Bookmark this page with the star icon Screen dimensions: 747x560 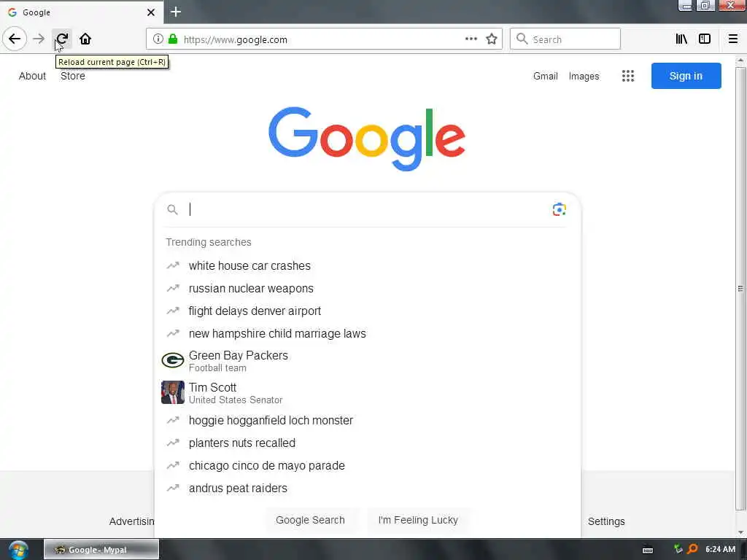click(492, 39)
